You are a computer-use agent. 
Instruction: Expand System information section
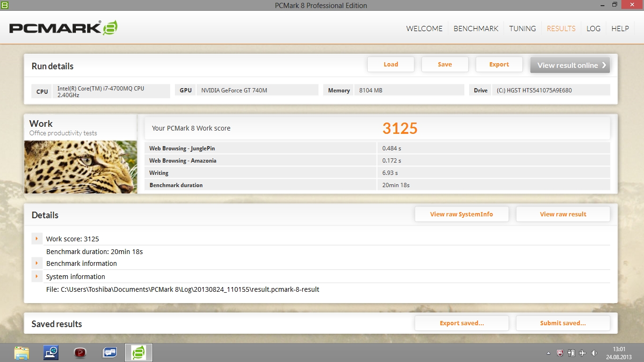pos(37,276)
